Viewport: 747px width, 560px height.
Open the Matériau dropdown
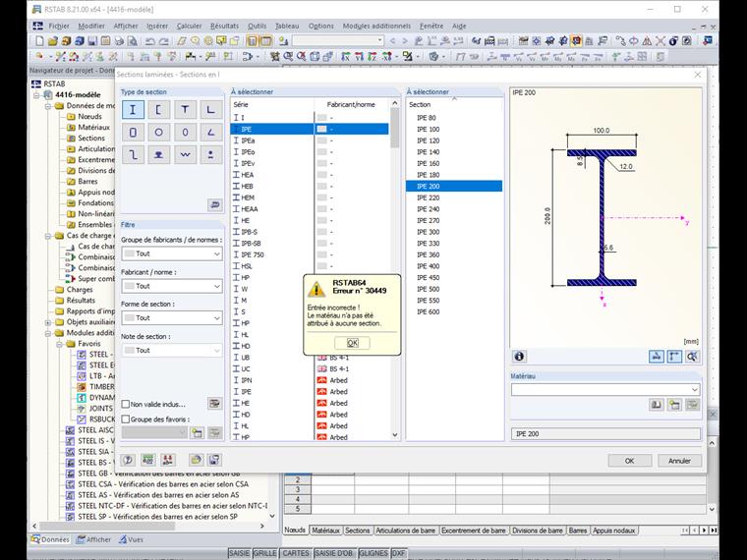pos(605,389)
